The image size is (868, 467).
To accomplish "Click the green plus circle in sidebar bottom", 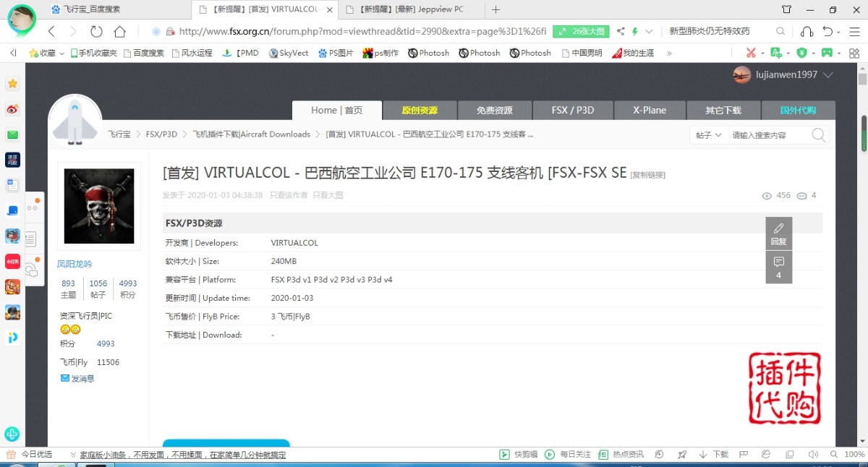I will (x=12, y=434).
